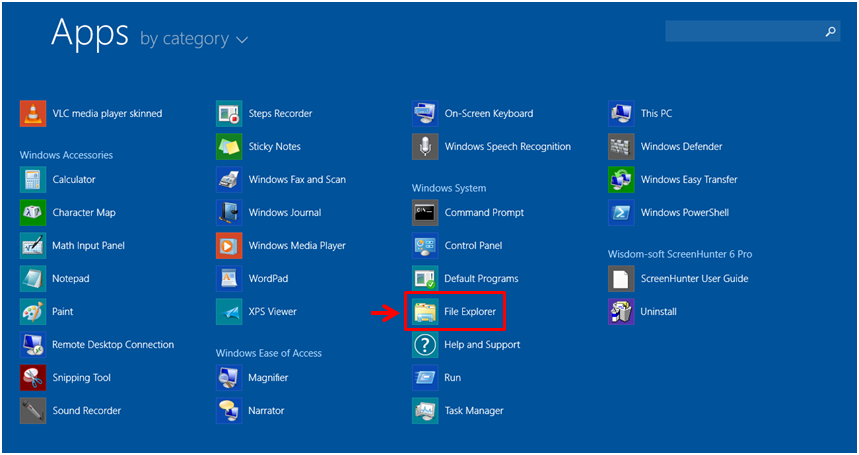Screen dimensions: 859x455
Task: Open the WordPad icon
Action: [229, 279]
